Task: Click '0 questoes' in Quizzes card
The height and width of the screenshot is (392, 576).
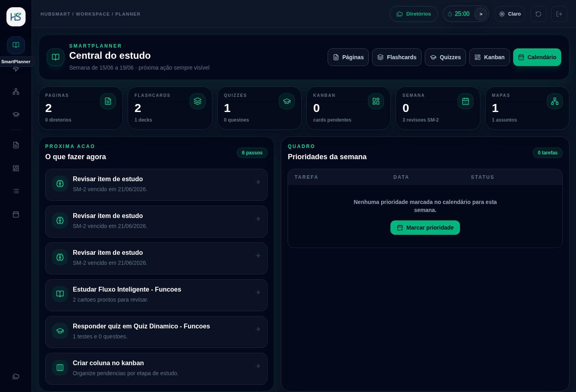Action: click(236, 120)
